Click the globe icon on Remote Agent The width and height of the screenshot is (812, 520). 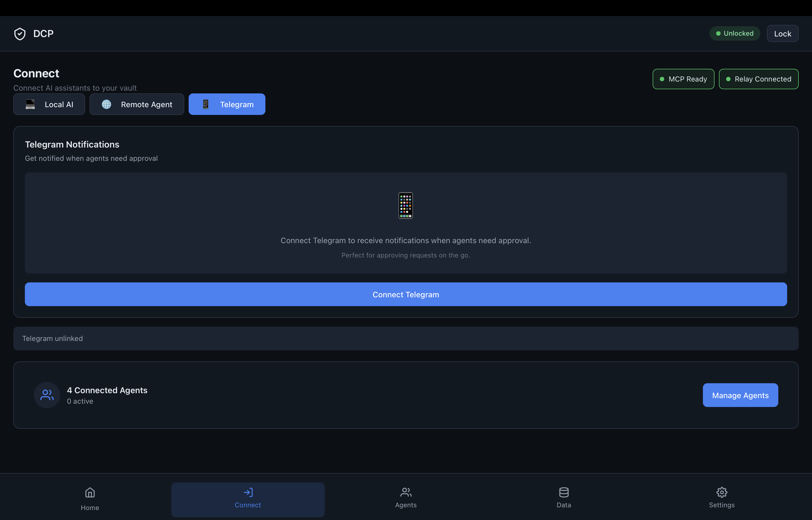click(x=106, y=104)
